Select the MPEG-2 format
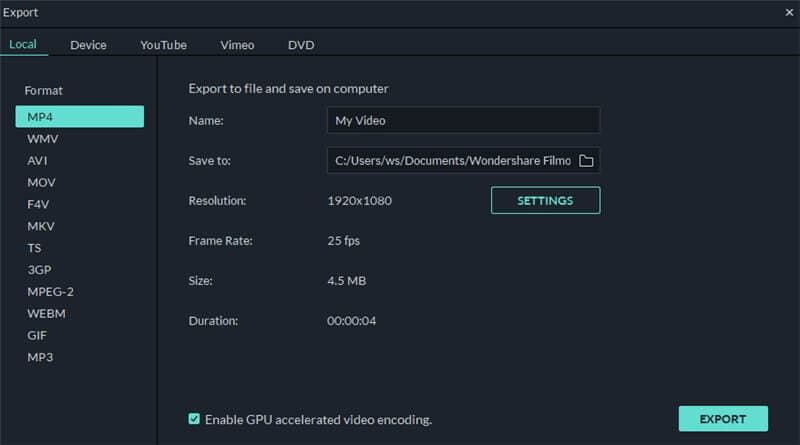This screenshot has width=800, height=445. [x=50, y=292]
